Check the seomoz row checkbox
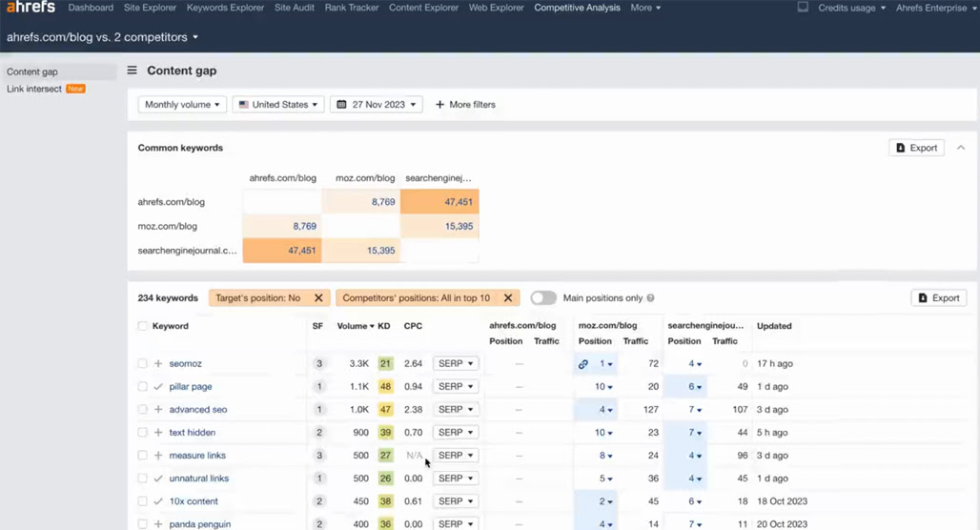The image size is (980, 530). click(x=142, y=364)
